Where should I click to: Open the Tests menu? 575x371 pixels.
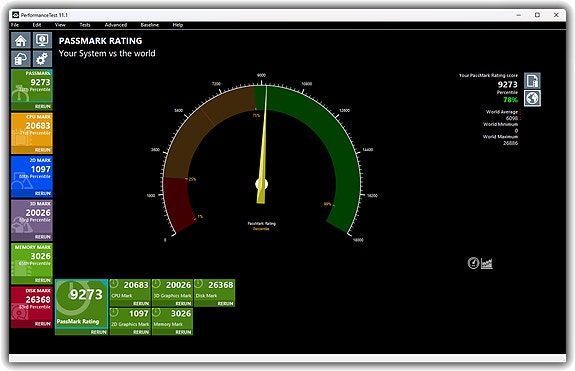[85, 25]
